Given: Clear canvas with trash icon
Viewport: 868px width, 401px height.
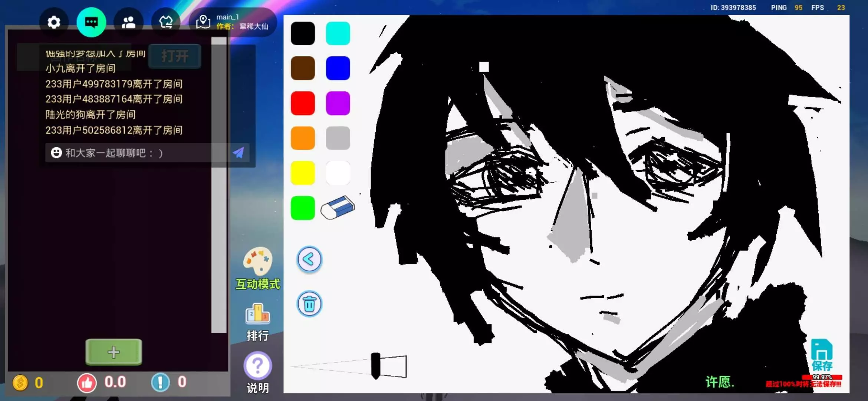Looking at the screenshot, I should [309, 304].
